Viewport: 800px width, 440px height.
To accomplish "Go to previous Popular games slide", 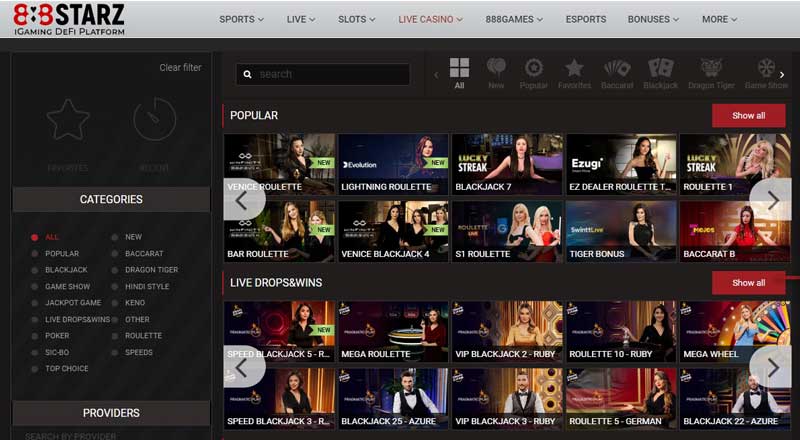I will [x=243, y=200].
